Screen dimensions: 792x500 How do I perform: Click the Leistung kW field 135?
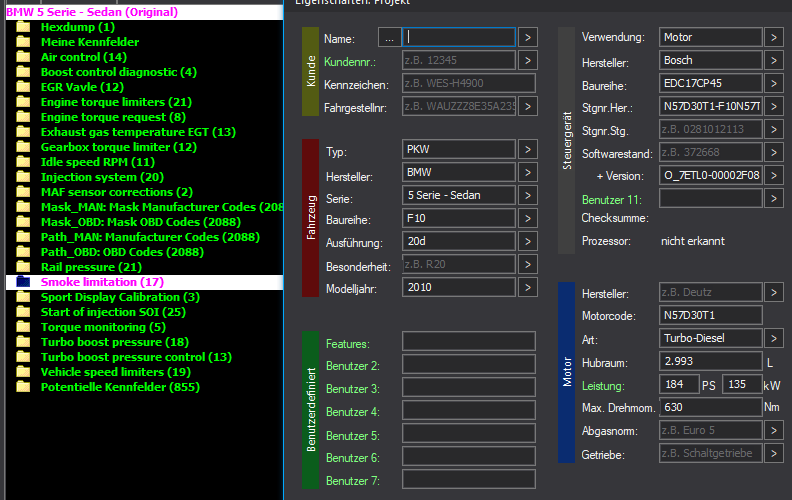click(742, 384)
